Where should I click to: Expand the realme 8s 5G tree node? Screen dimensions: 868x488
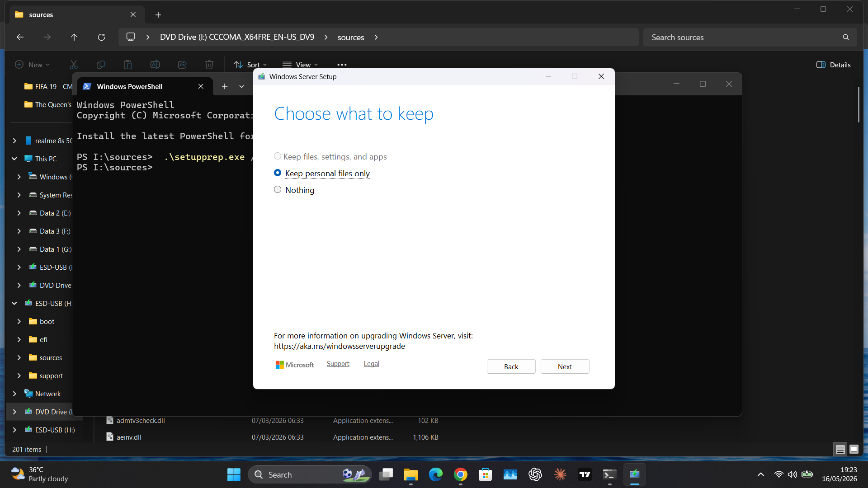click(x=14, y=141)
